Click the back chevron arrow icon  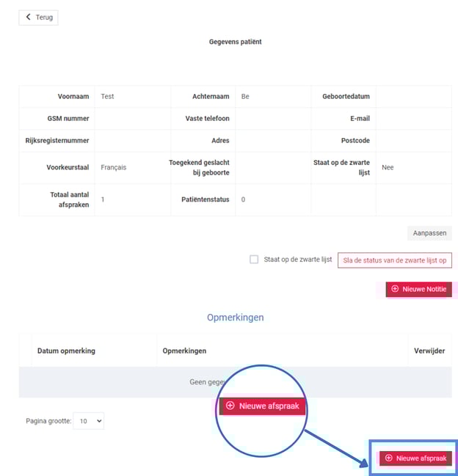pos(29,17)
